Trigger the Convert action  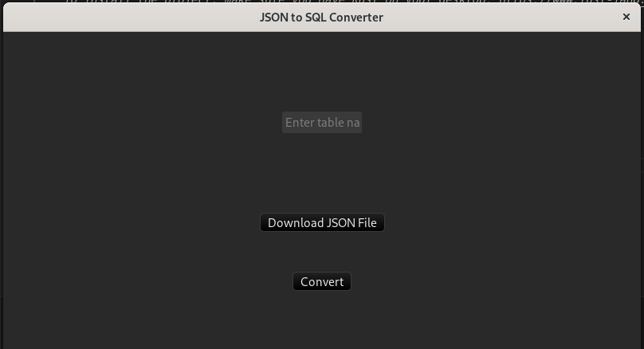pos(321,281)
